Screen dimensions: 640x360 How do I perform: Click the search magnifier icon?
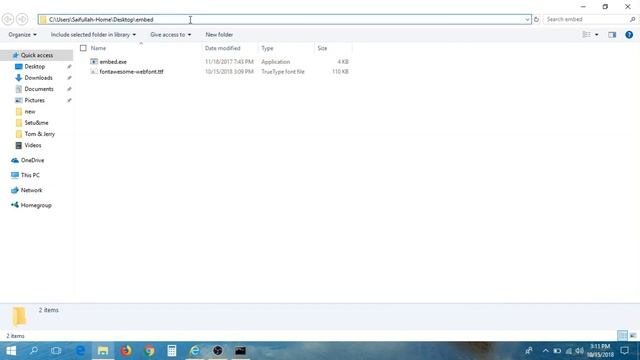(632, 19)
